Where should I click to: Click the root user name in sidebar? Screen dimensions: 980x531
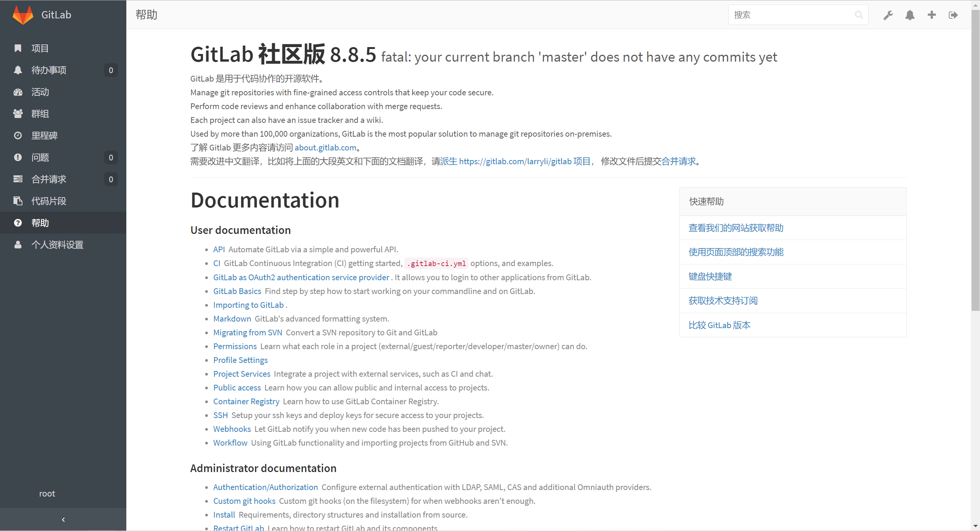[47, 494]
